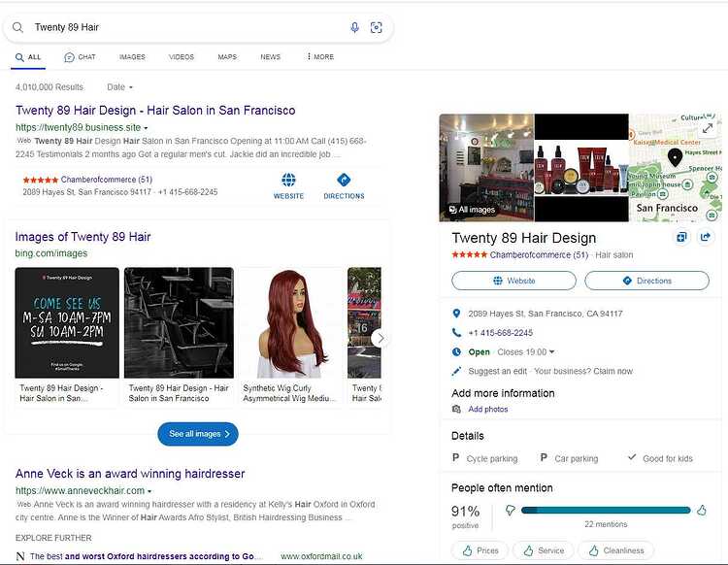
Task: Click Your business? Claim now link
Action: click(x=583, y=371)
